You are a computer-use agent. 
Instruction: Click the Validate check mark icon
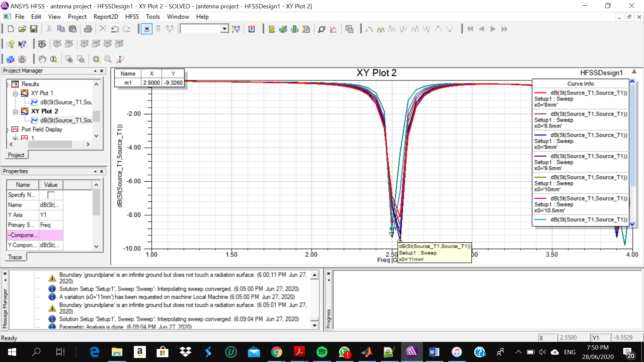283,29
